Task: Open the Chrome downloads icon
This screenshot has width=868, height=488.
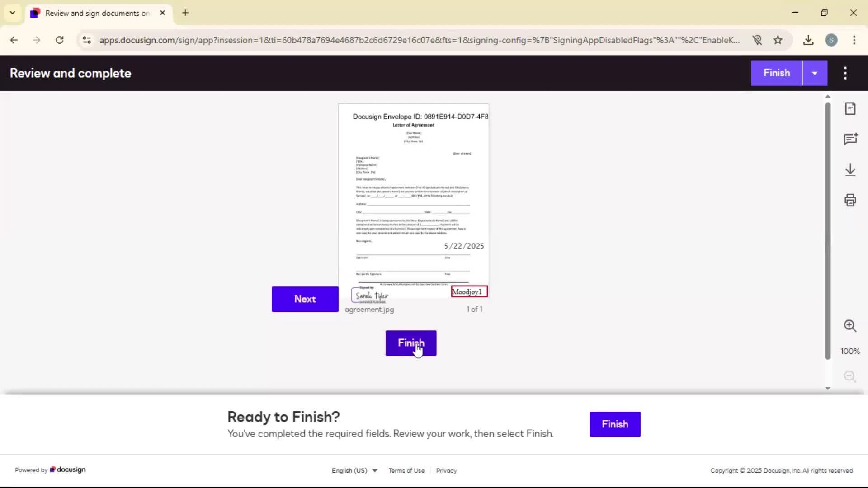Action: click(808, 40)
